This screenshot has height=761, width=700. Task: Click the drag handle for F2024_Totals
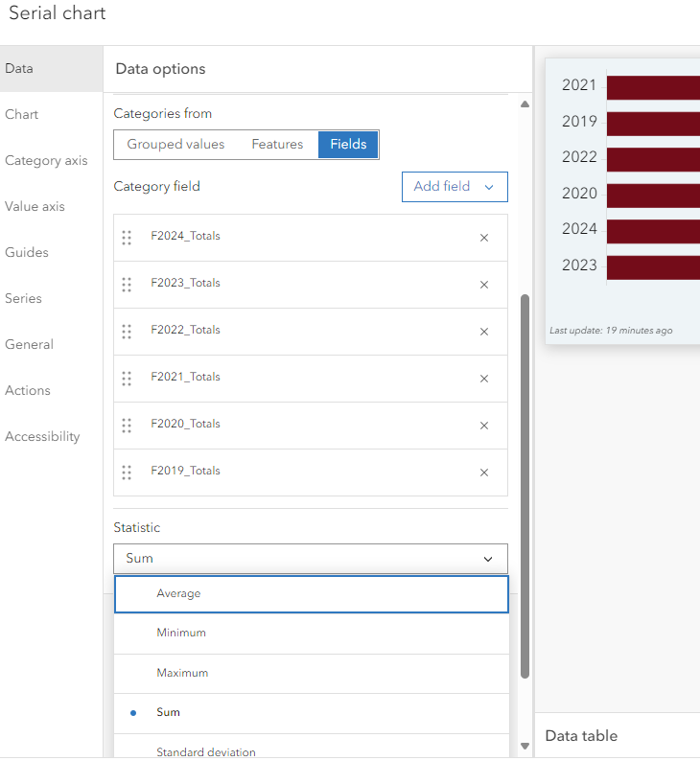[127, 237]
